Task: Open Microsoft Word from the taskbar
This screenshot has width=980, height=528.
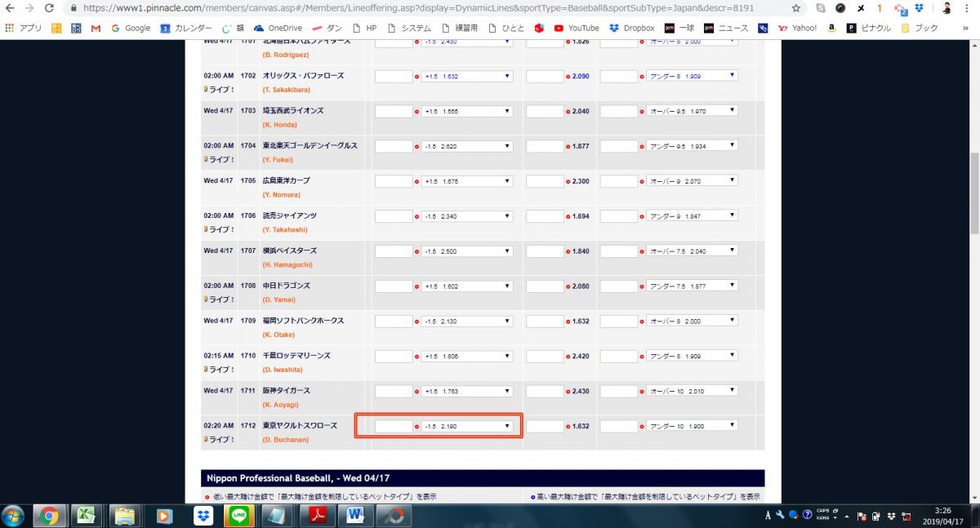Action: [354, 516]
